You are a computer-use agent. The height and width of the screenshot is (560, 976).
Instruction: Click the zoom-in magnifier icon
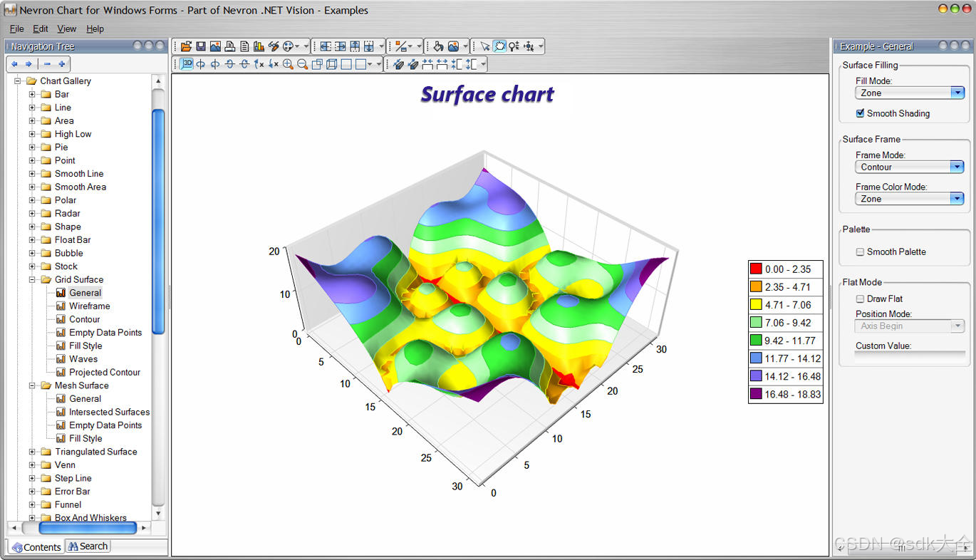(288, 63)
